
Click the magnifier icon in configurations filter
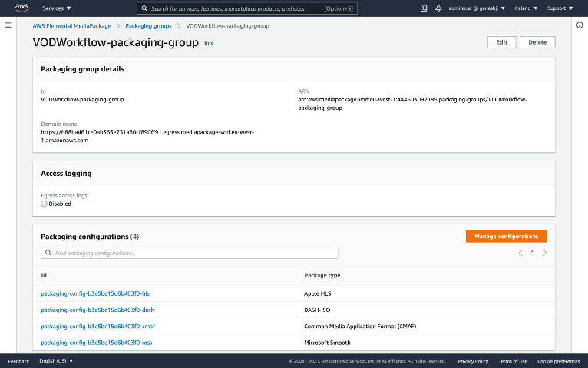(x=48, y=253)
